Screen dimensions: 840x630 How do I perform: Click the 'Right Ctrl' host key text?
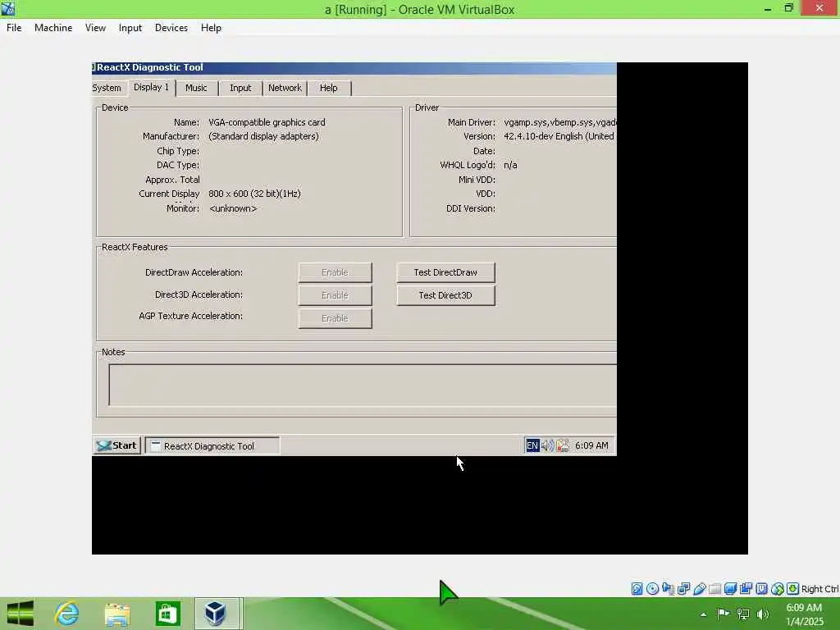click(x=819, y=589)
